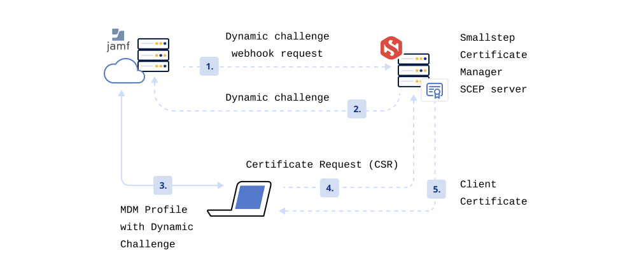The height and width of the screenshot is (276, 644).
Task: Click the Jamf logo icon
Action: click(118, 34)
